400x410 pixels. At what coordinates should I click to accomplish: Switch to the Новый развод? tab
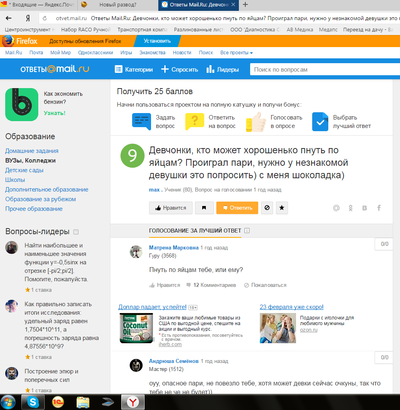pos(118,5)
